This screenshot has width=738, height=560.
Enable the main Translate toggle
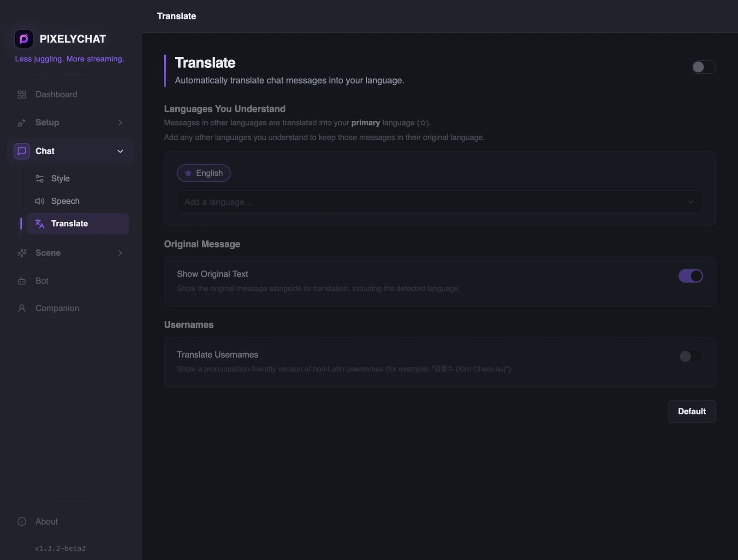(703, 67)
